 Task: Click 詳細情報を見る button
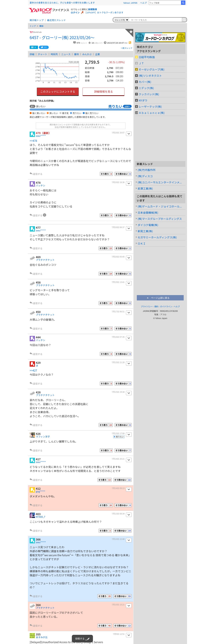[x=103, y=91]
